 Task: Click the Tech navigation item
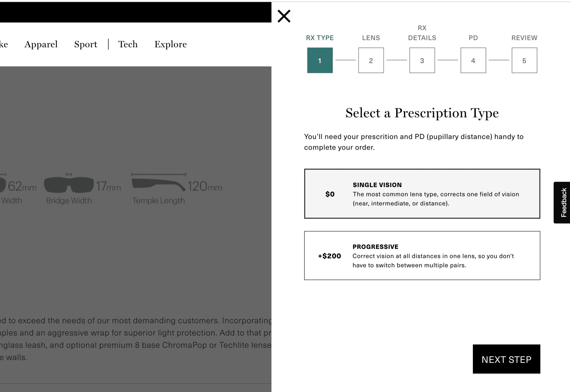(128, 44)
